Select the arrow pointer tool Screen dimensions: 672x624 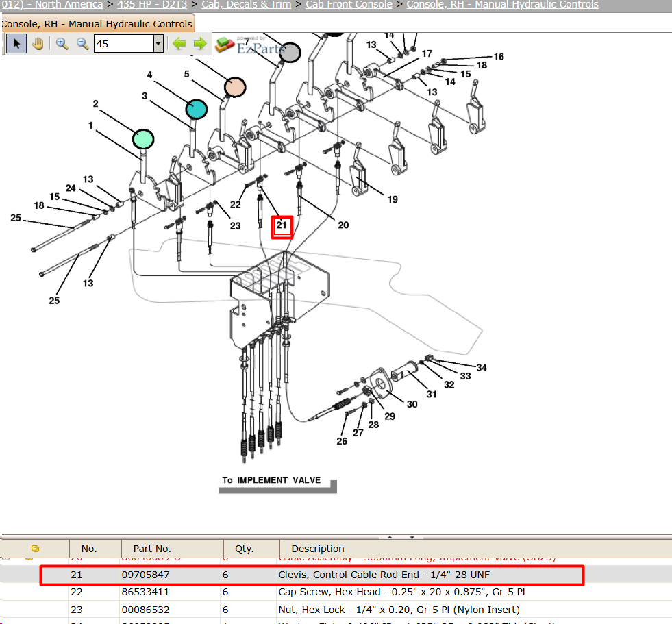point(16,44)
